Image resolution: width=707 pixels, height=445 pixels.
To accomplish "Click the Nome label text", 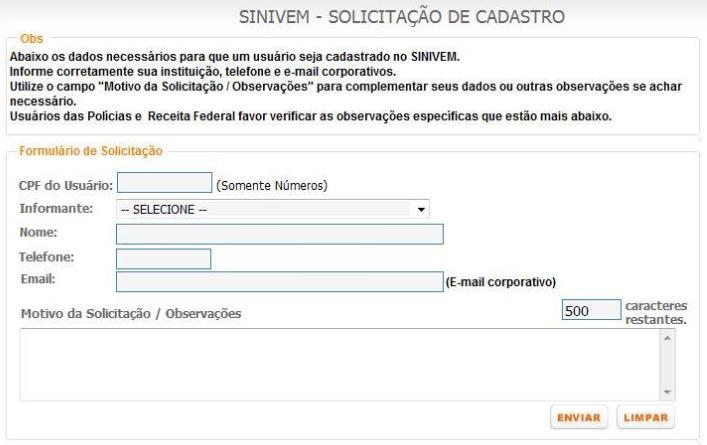I will (38, 233).
